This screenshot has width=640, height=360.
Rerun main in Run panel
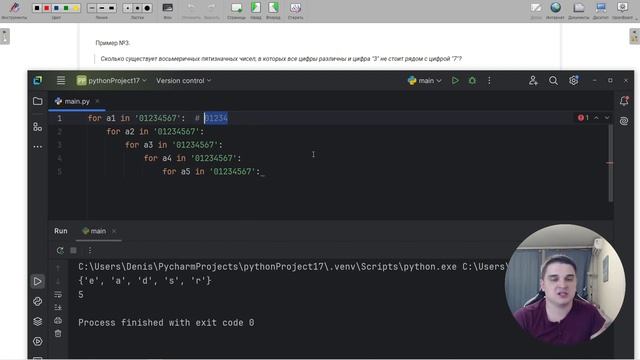pyautogui.click(x=60, y=250)
